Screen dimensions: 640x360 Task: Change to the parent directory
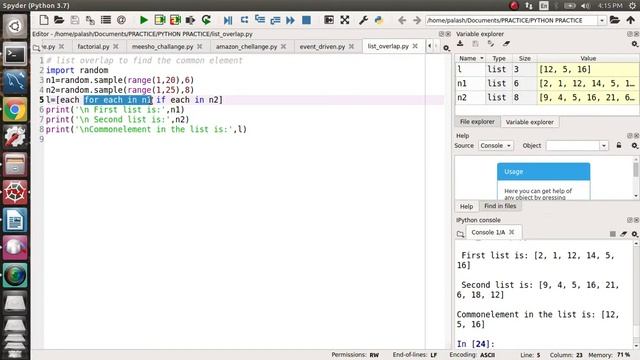pyautogui.click(x=631, y=20)
